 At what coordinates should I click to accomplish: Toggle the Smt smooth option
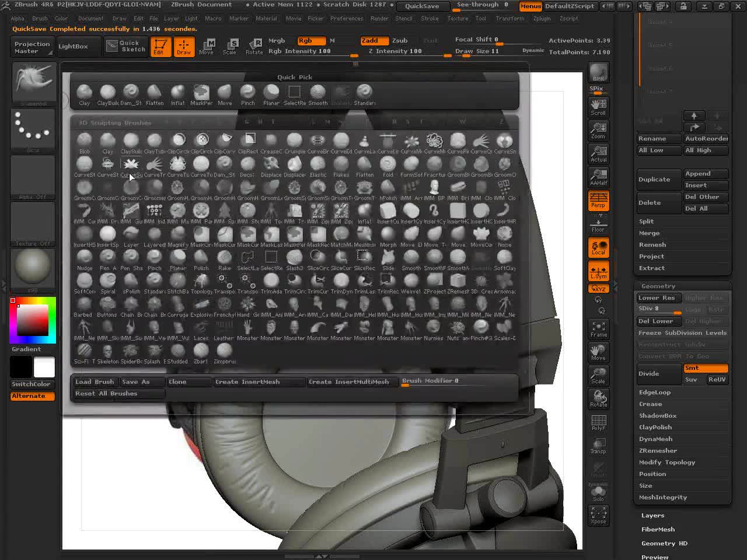pos(706,368)
